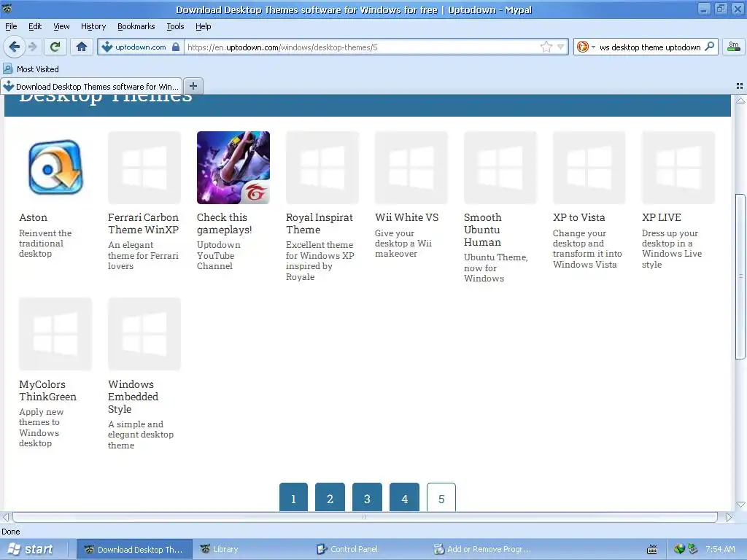Click the Windows Embedded Style thumbnail
Viewport: 747px width, 560px height.
click(144, 334)
